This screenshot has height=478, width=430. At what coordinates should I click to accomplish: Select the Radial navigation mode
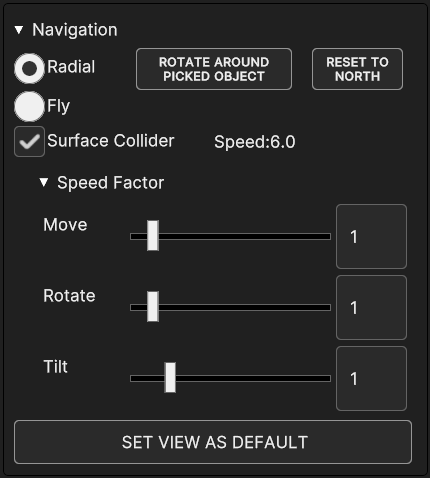[29, 68]
